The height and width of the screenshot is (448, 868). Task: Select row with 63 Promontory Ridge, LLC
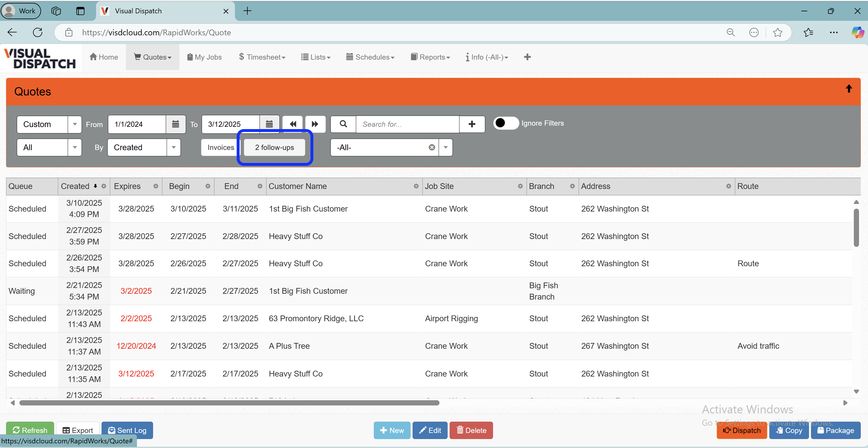coord(429,319)
